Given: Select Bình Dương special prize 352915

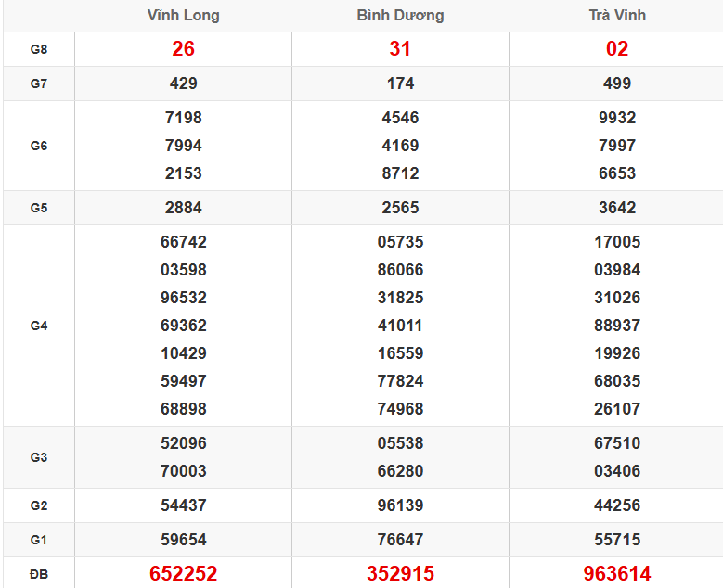Looking at the screenshot, I should [400, 574].
